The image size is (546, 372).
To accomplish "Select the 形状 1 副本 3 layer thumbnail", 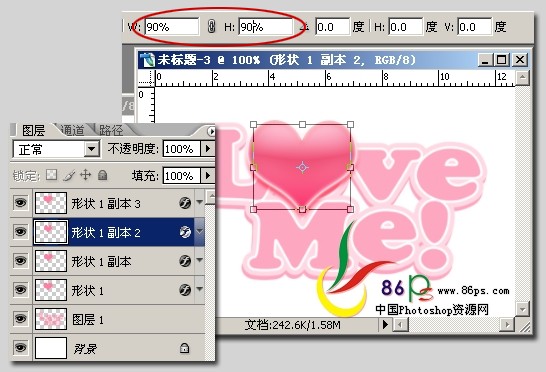I will [x=51, y=203].
